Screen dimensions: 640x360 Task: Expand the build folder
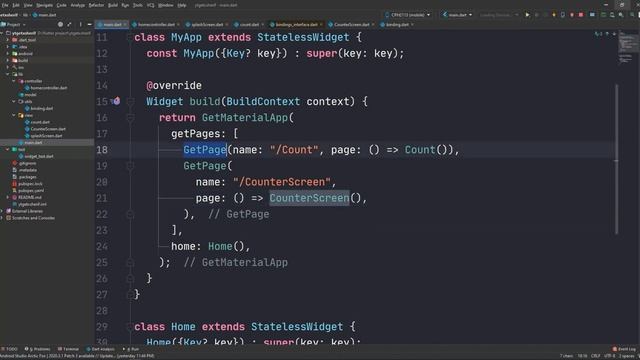(8, 60)
